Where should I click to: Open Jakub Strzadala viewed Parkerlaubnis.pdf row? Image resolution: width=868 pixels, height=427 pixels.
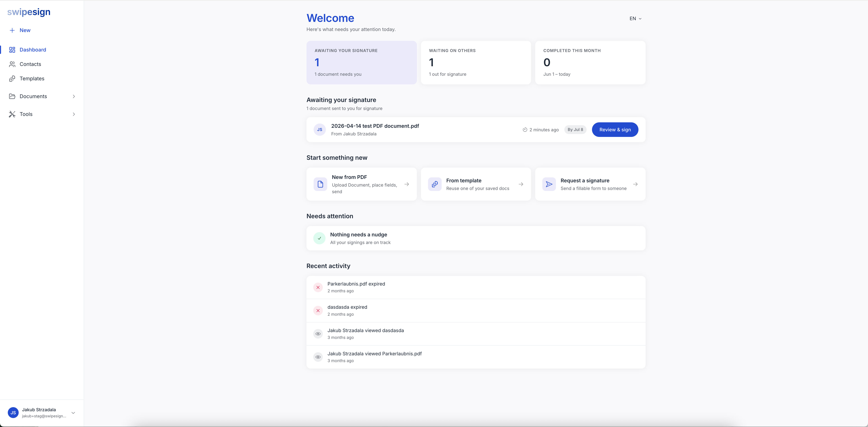click(476, 357)
